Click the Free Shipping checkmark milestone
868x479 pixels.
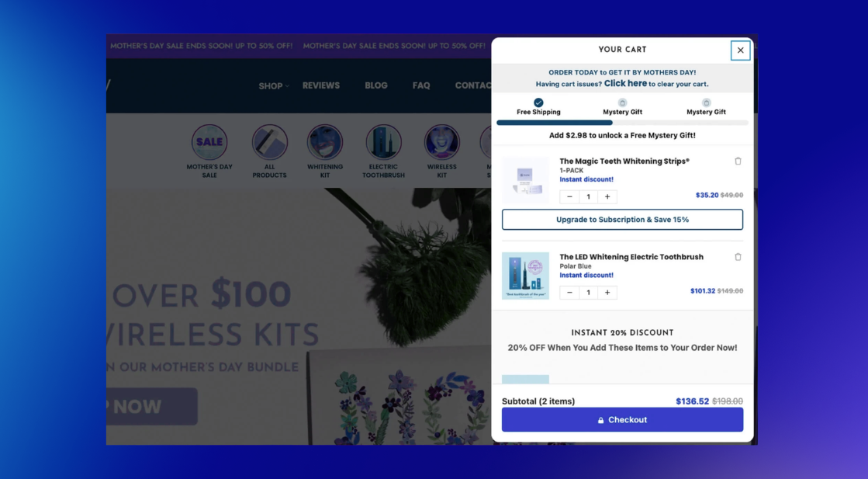538,102
